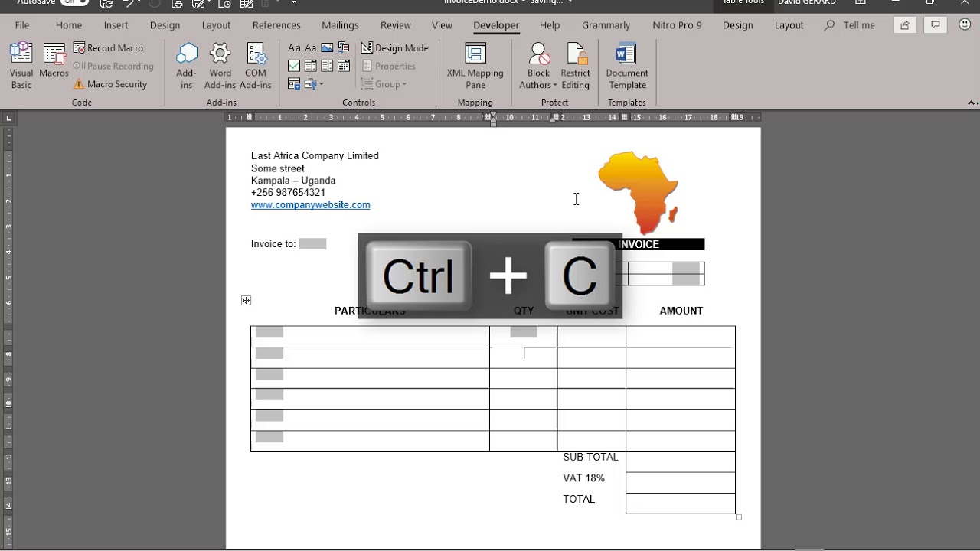The height and width of the screenshot is (551, 980).
Task: Click the first QTY cell control
Action: click(x=524, y=332)
